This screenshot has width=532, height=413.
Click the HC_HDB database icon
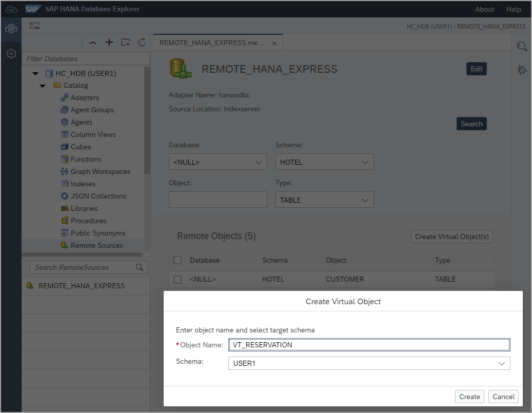pyautogui.click(x=49, y=73)
